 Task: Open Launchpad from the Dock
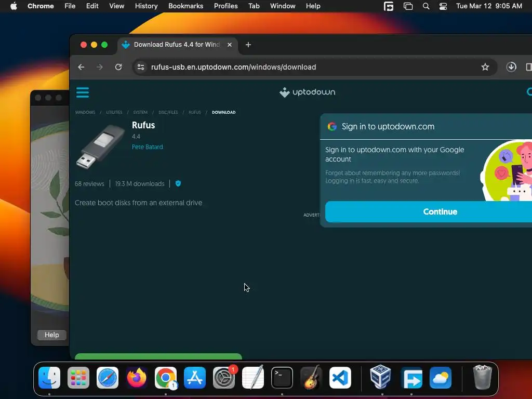coord(78,378)
